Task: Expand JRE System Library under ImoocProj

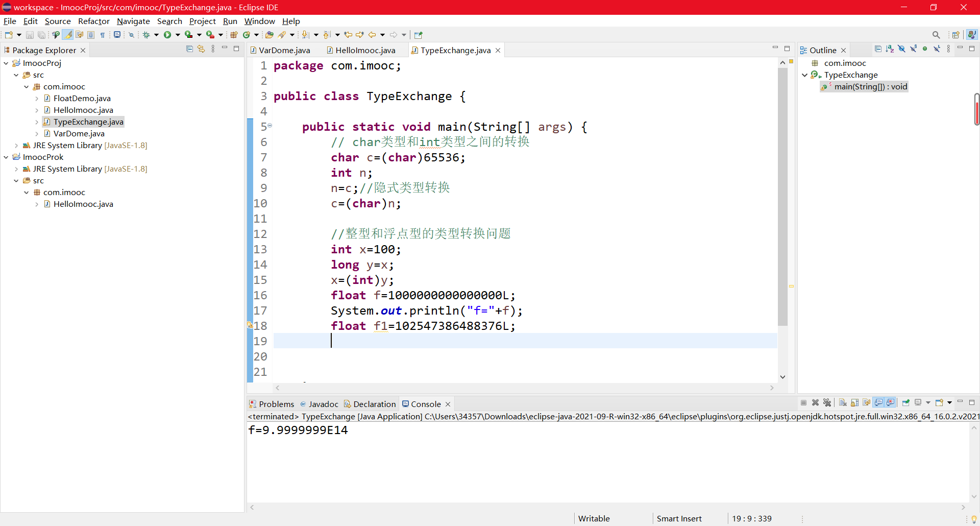Action: tap(16, 146)
